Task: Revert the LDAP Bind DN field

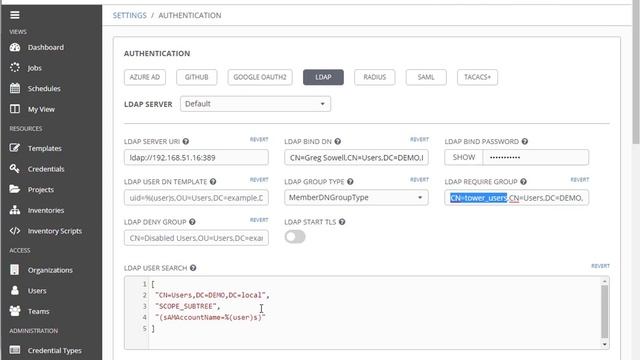Action: (419, 140)
